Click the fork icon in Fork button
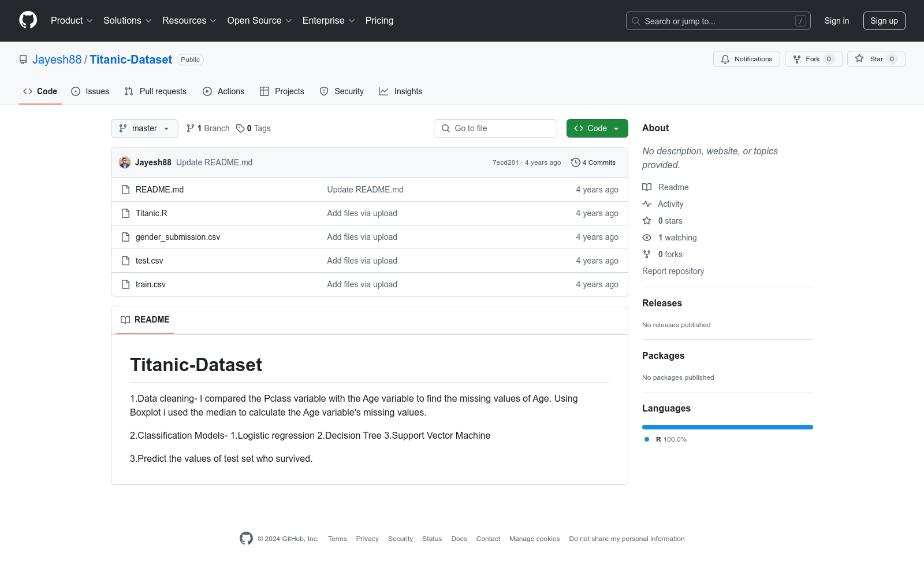The height and width of the screenshot is (578, 924). (797, 59)
